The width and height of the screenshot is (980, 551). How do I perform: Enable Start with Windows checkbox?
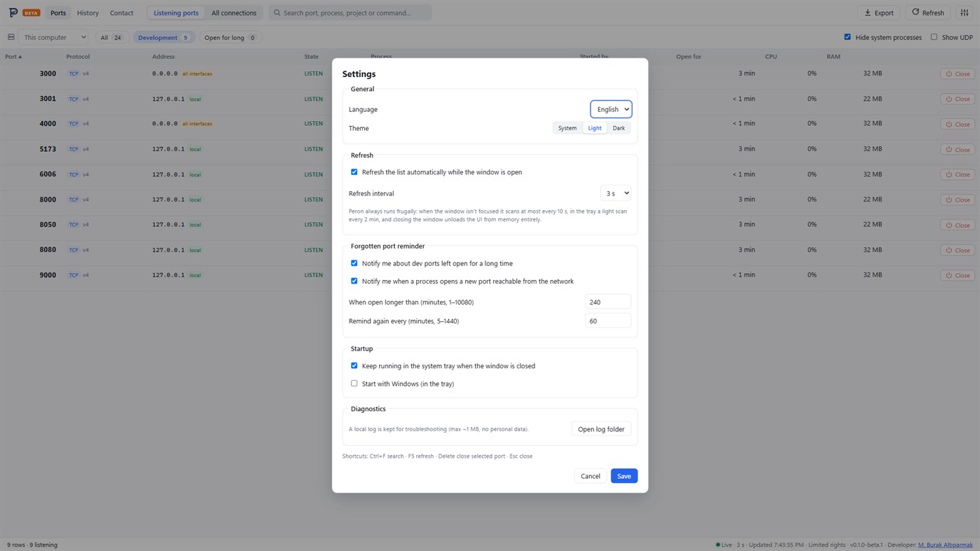pyautogui.click(x=354, y=384)
